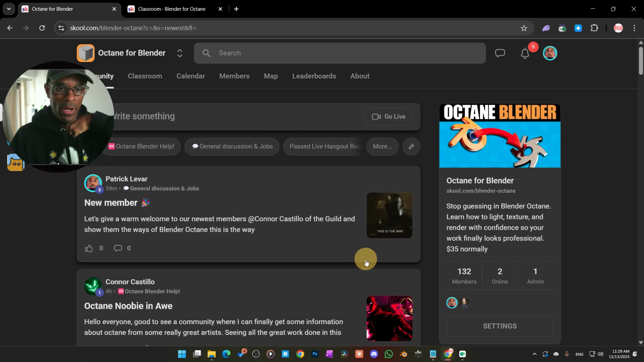Viewport: 644px width, 362px height.
Task: Show hidden system tray icons
Action: [x=534, y=354]
